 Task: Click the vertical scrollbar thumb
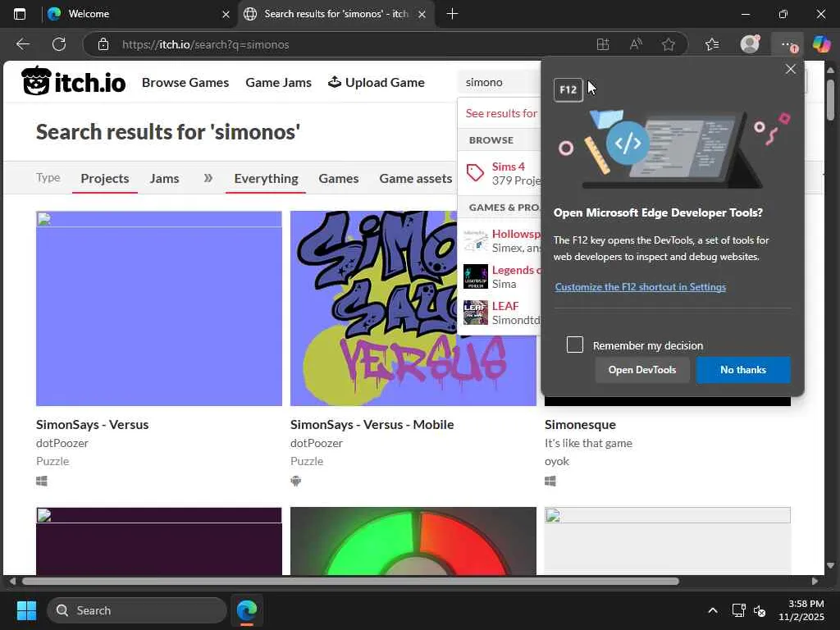click(x=830, y=99)
